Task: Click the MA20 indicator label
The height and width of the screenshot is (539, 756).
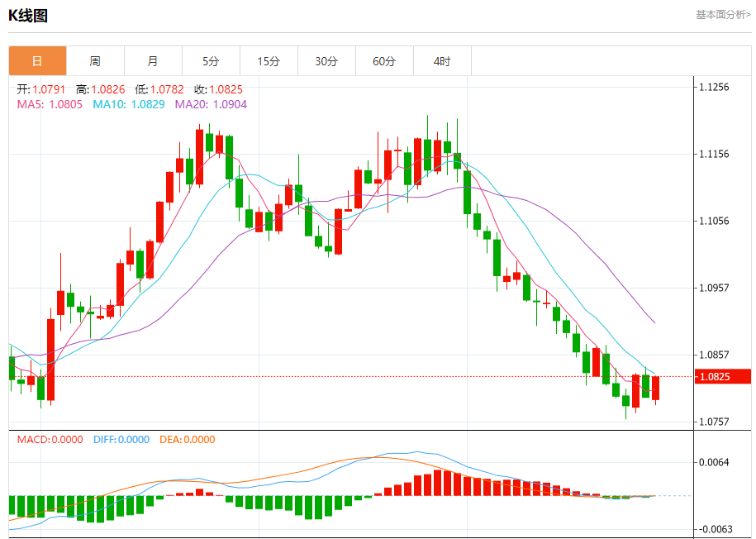Action: click(211, 104)
